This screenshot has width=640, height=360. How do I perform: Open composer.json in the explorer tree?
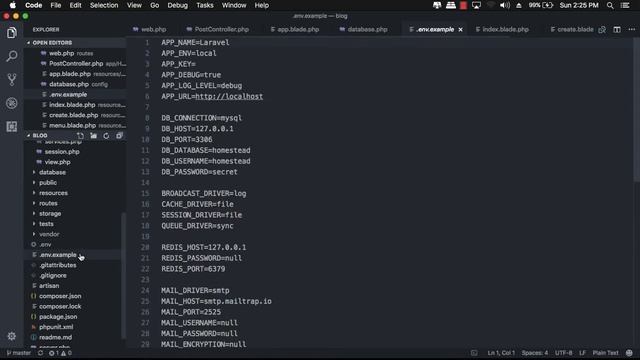point(60,296)
